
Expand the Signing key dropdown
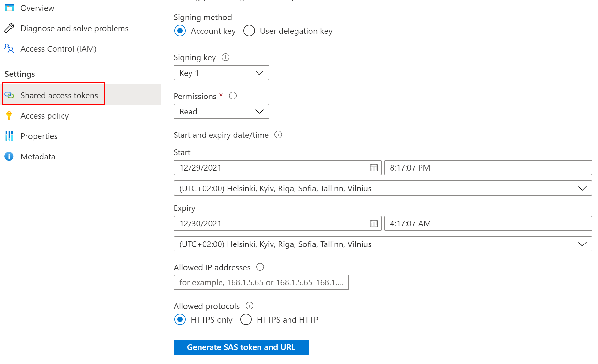[x=221, y=73]
